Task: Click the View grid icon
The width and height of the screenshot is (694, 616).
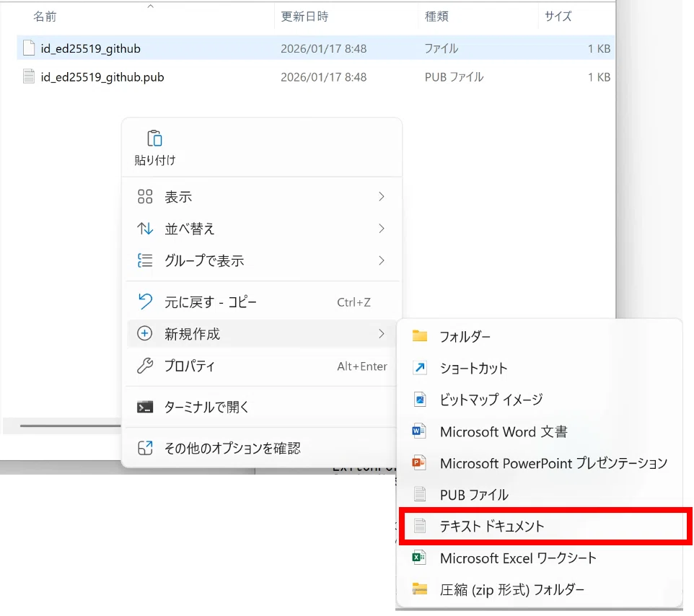Action: [x=145, y=196]
